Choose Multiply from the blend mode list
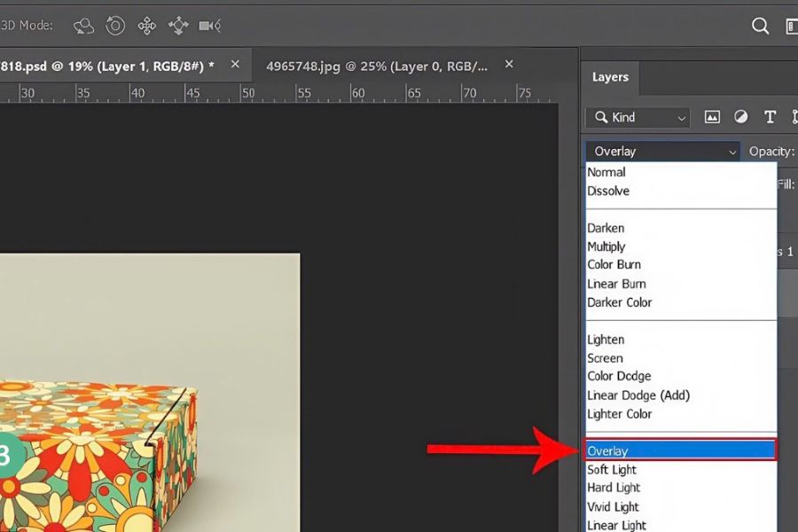The height and width of the screenshot is (532, 798). click(x=606, y=246)
